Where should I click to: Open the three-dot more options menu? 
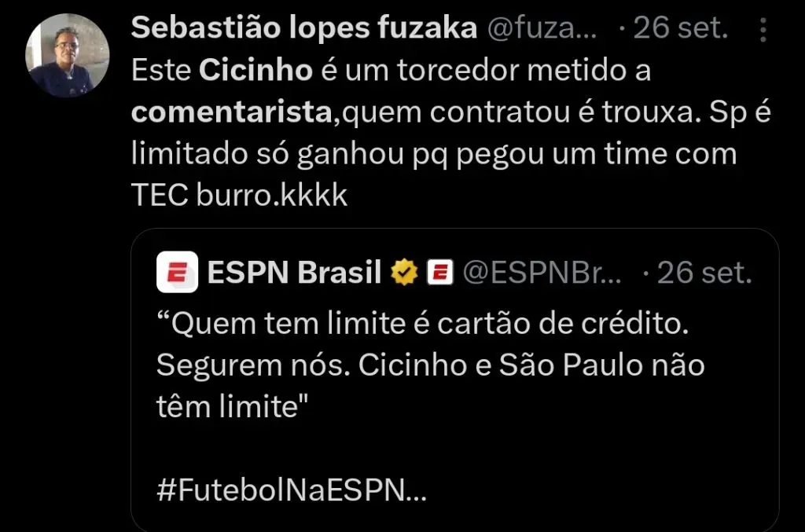pyautogui.click(x=762, y=31)
